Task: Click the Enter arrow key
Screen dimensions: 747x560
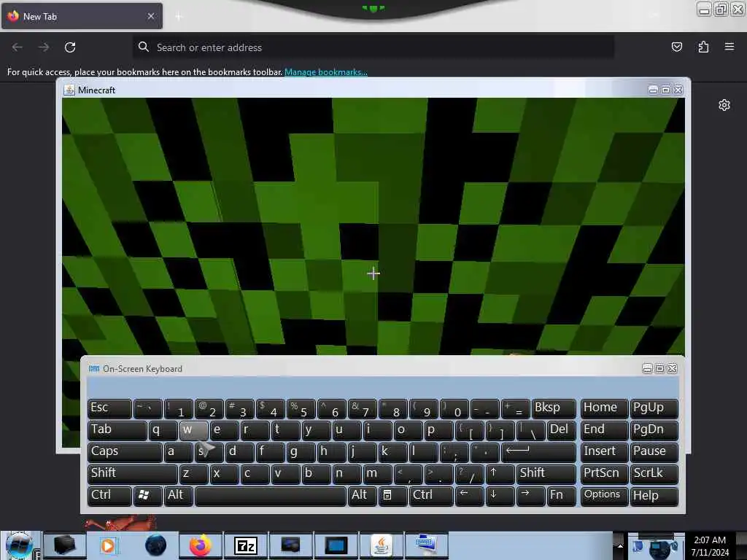Action: 538,452
